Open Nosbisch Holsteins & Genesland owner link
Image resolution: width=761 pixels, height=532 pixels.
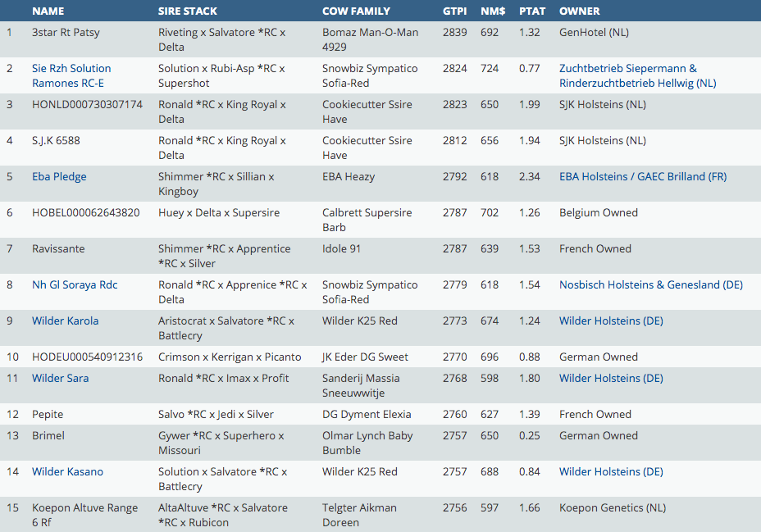click(650, 284)
